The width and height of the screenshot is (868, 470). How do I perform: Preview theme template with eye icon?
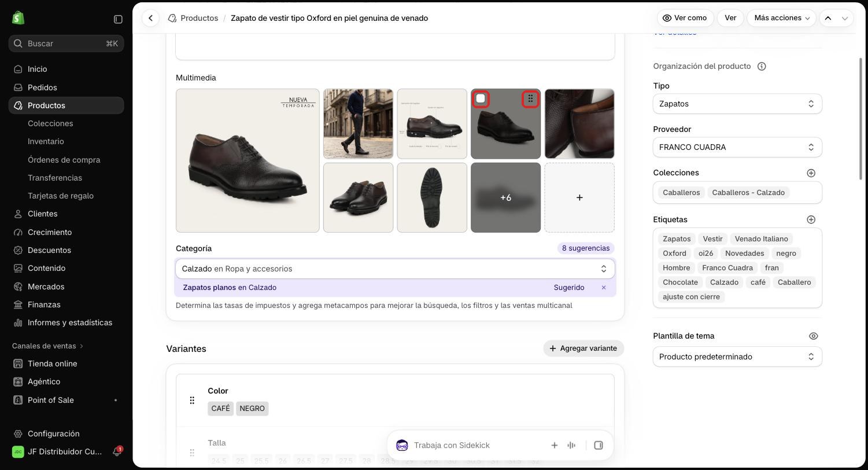pos(813,336)
